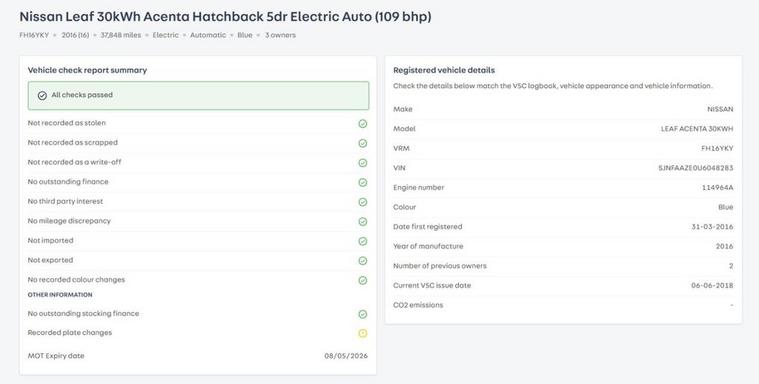Click the Model value 'LEAF ACENTA 30KWH'
Screen dimensions: 759x384
(x=697, y=129)
